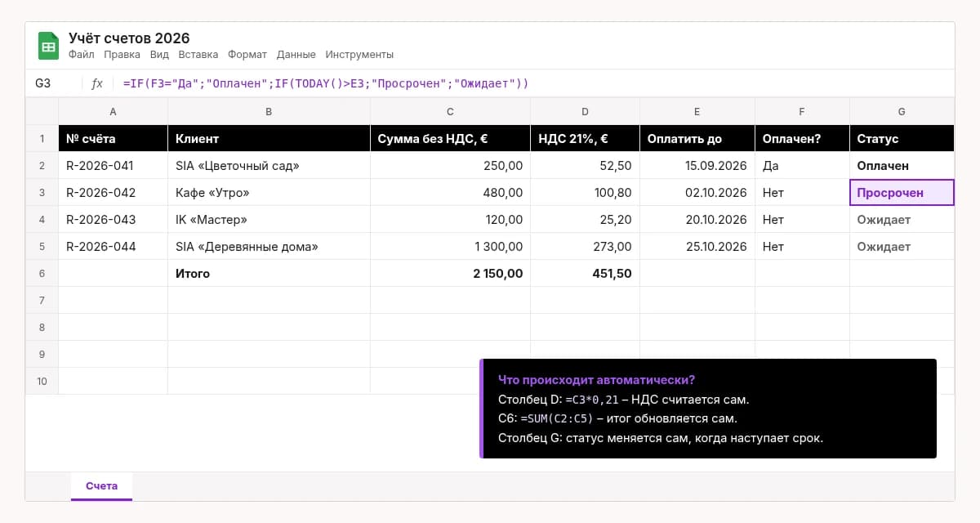Select cell R-2026-042

113,193
